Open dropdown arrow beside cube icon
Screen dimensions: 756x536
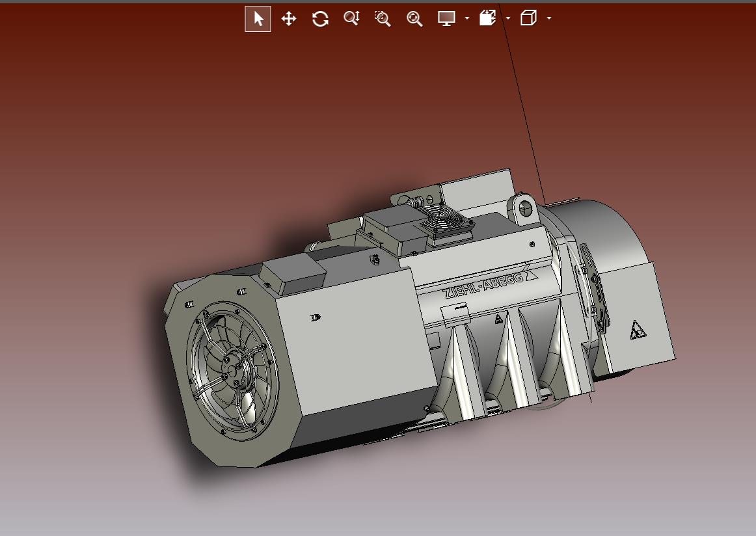point(549,18)
